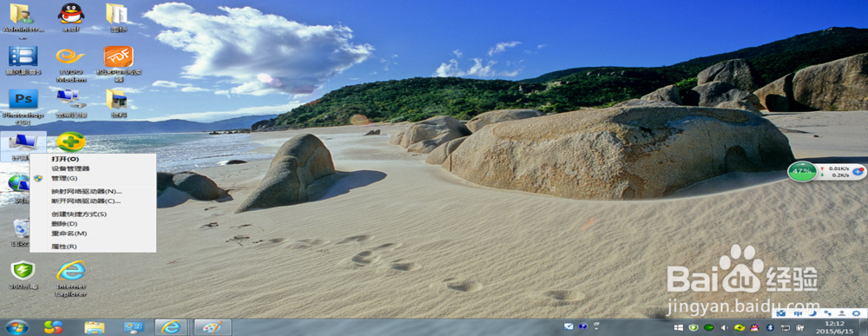The image size is (868, 336).
Task: Click the Windows logo tray icon
Action: pyautogui.click(x=678, y=327)
